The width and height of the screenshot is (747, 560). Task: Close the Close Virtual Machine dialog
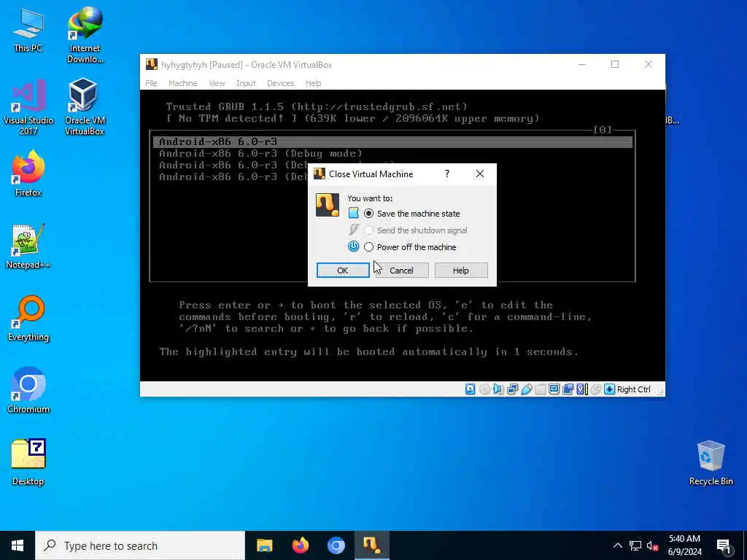480,174
